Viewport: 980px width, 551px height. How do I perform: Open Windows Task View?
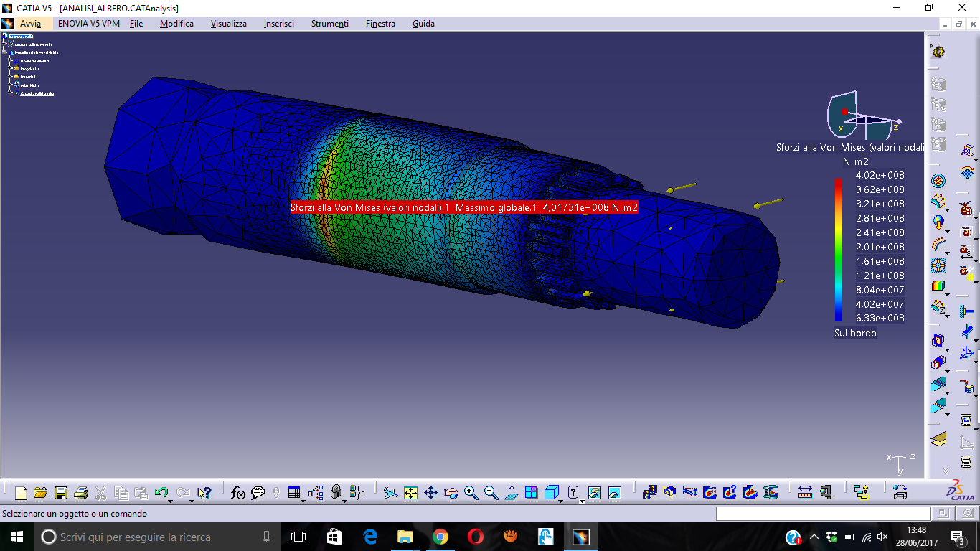298,537
